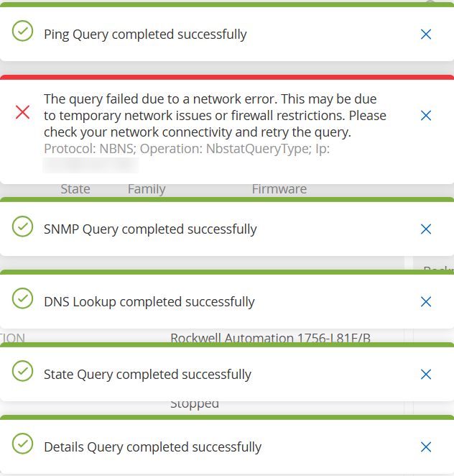Click the green check next to DNS Lookup
This screenshot has height=476, width=454.
pos(23,298)
